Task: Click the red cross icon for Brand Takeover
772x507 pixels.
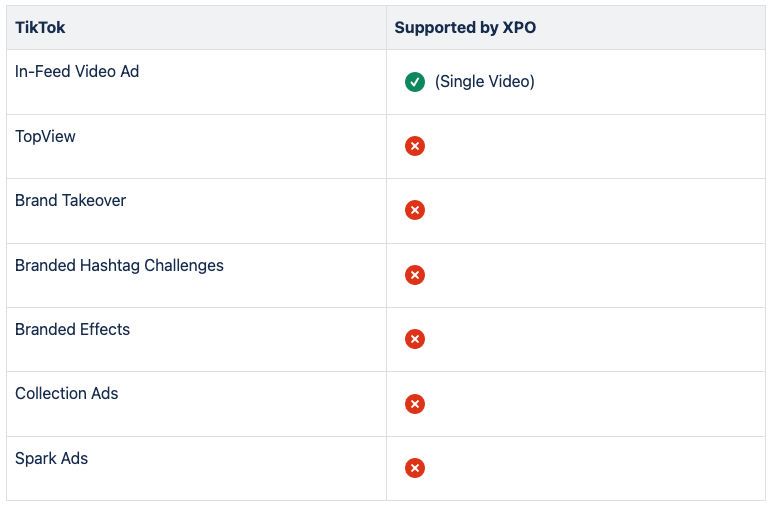Action: 415,210
